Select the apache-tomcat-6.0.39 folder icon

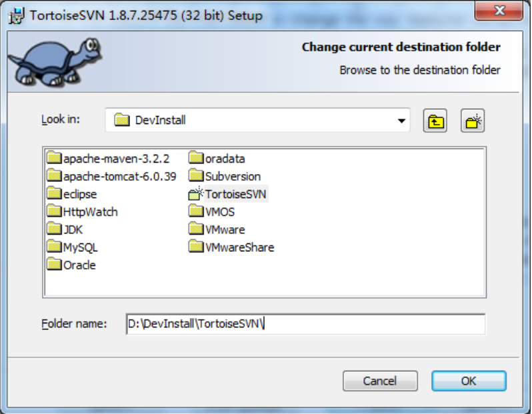coord(54,175)
